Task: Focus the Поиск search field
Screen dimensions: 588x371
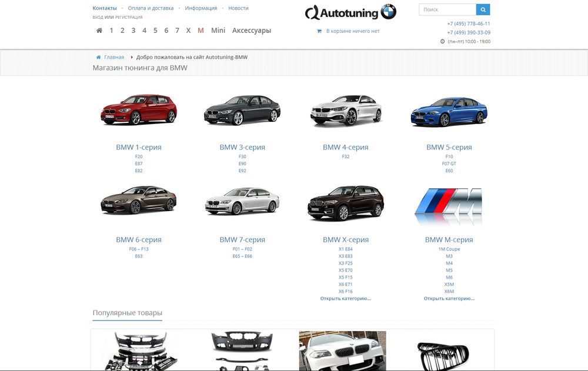Action: point(447,9)
